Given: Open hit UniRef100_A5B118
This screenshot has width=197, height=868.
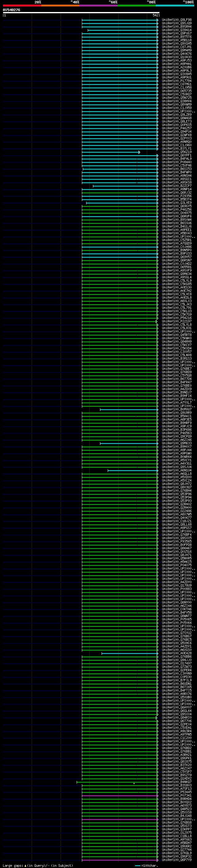Looking at the screenshot, I should pyautogui.click(x=176, y=40).
